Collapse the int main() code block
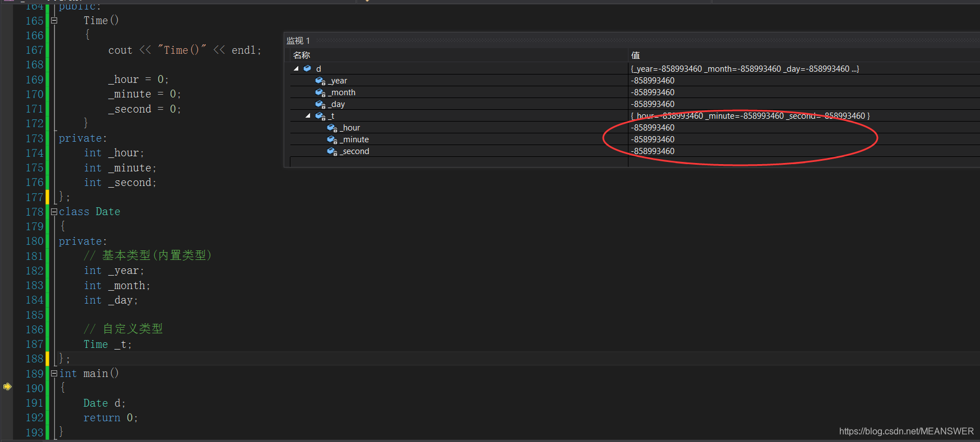The width and height of the screenshot is (980, 442). pyautogui.click(x=54, y=373)
